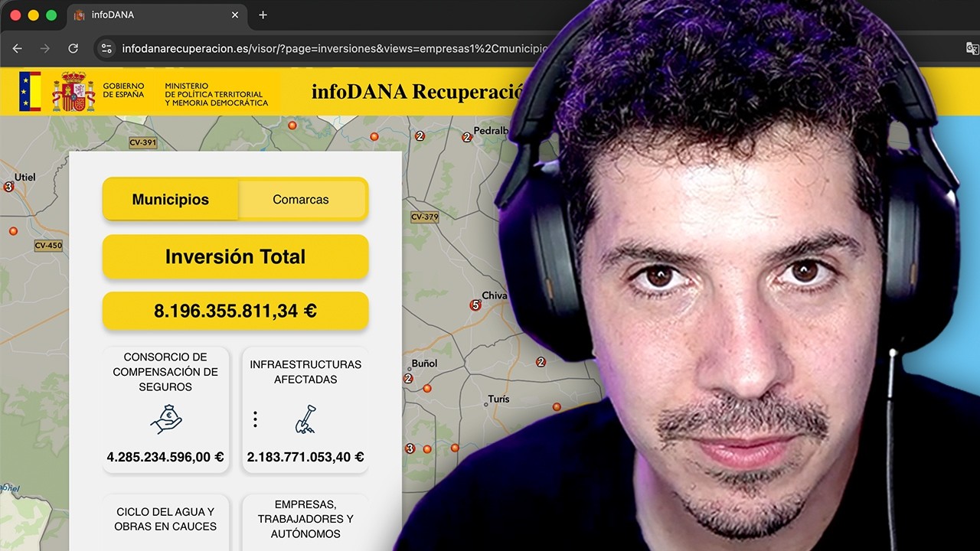Screen dimensions: 980x551
Task: Switch to Comarcas view
Action: pyautogui.click(x=301, y=199)
